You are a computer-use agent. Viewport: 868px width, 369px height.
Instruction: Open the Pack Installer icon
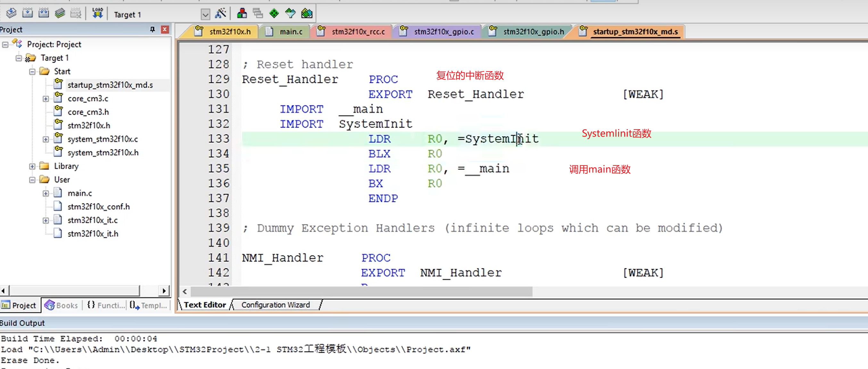click(x=307, y=13)
